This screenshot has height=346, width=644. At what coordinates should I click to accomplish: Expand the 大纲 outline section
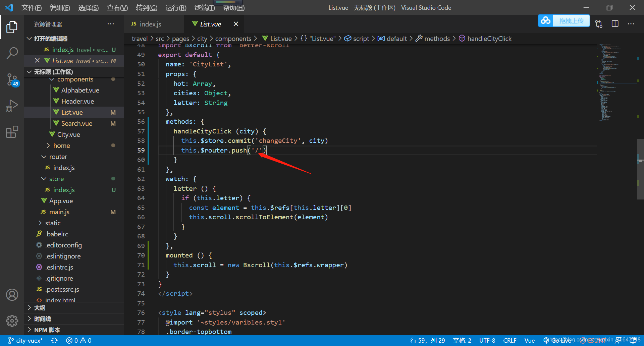(74, 308)
